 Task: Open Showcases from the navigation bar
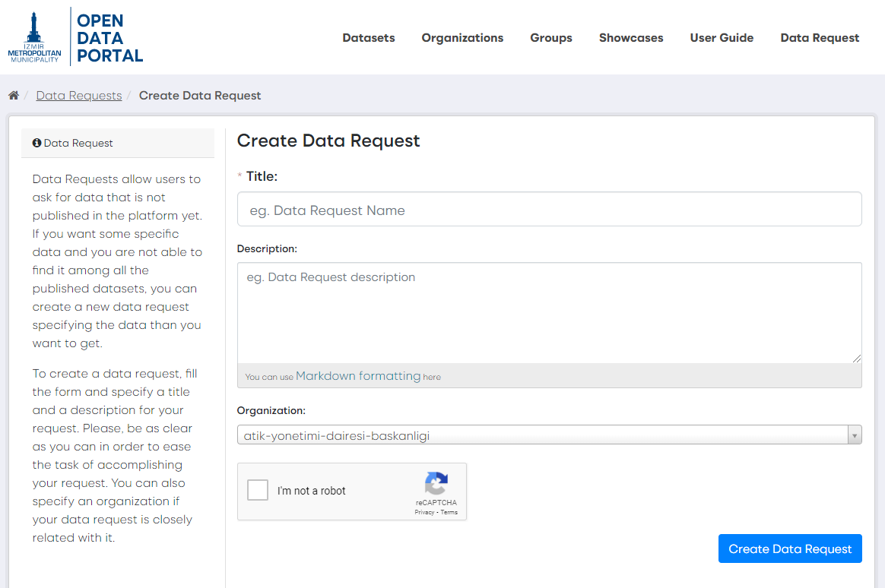pyautogui.click(x=631, y=38)
